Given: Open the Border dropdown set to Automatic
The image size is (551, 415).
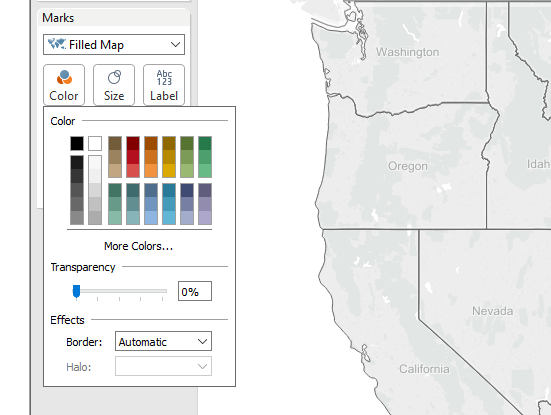Looking at the screenshot, I should click(x=163, y=341).
